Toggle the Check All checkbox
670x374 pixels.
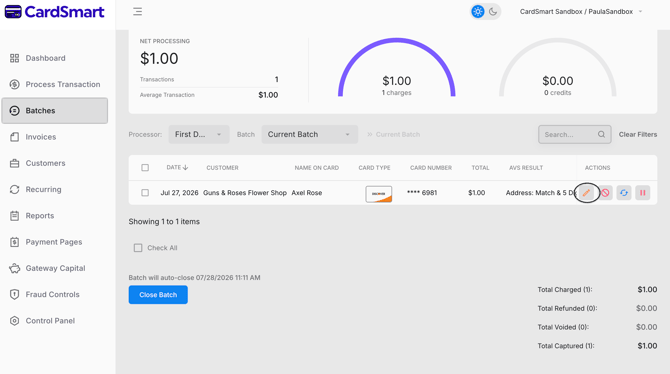138,248
